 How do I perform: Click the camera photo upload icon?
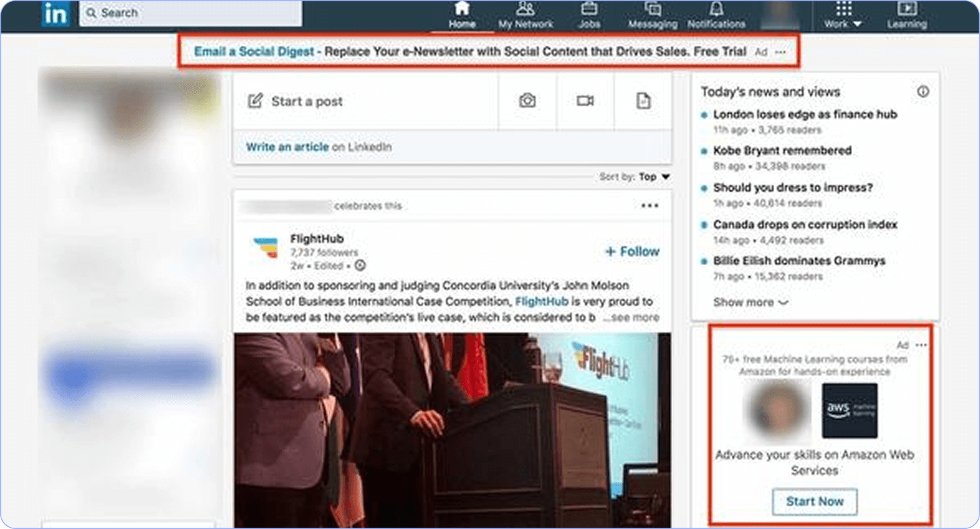coord(527,101)
